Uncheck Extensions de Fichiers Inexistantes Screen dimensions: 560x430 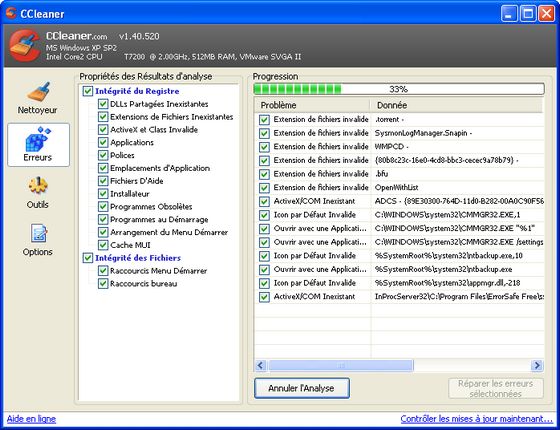(103, 117)
